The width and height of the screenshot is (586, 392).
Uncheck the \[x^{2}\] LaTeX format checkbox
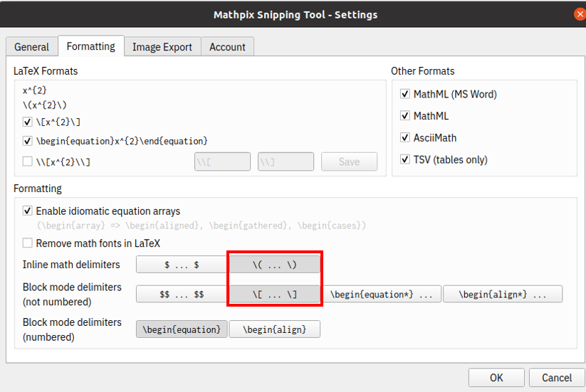pyautogui.click(x=28, y=122)
